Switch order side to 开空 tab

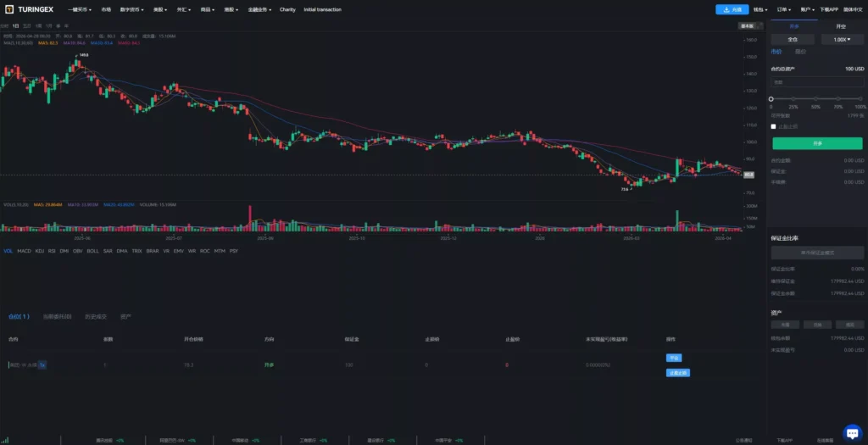840,26
